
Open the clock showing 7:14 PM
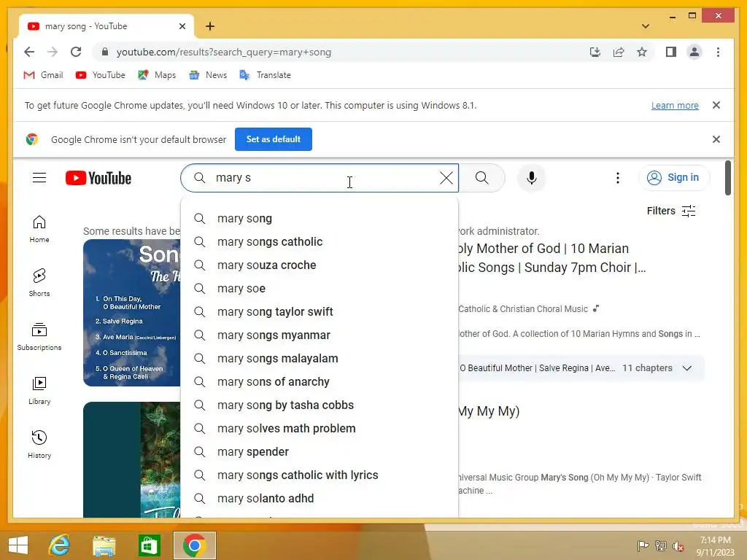click(x=715, y=545)
